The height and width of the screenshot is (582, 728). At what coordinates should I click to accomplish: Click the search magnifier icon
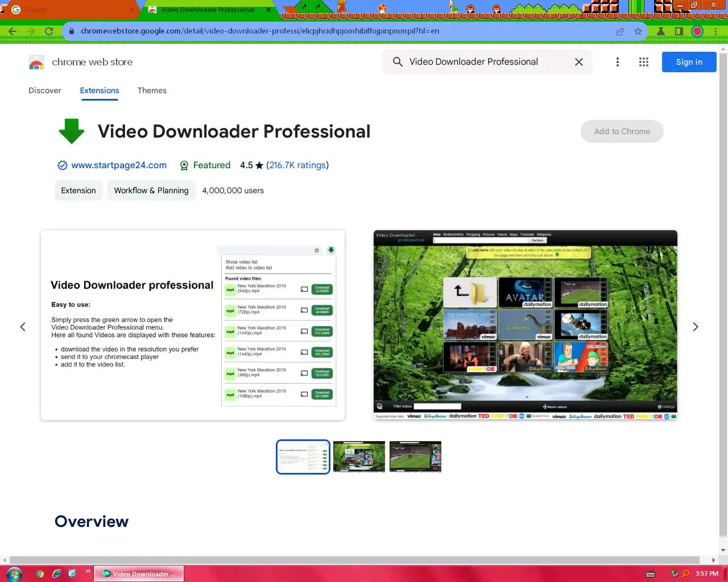click(x=398, y=62)
